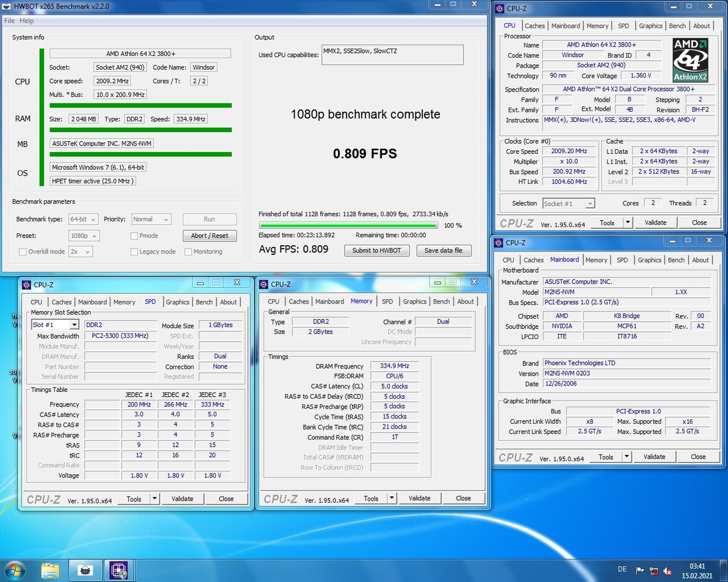Click the DRAM Frequency 334.9 MHz value
This screenshot has width=728, height=582.
(395, 366)
